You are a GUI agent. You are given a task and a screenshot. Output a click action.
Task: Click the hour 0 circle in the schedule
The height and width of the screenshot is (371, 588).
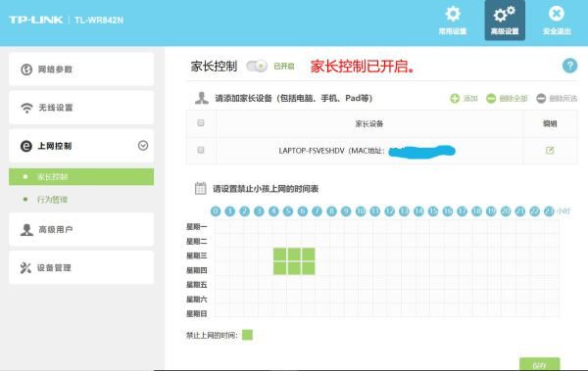pos(216,211)
